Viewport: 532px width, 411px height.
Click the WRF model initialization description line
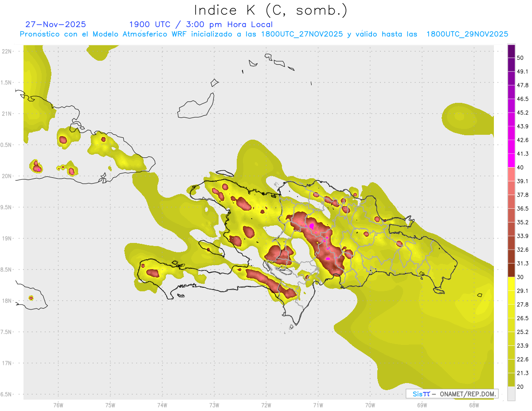pyautogui.click(x=264, y=34)
